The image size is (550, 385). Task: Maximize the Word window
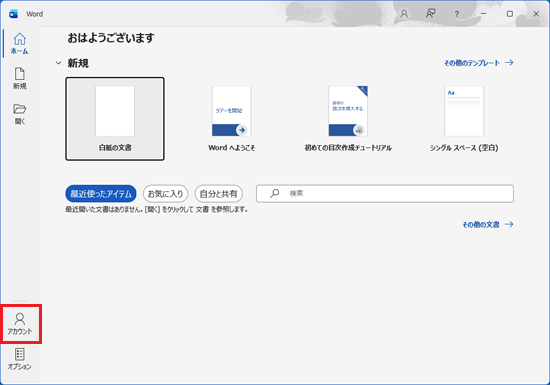coord(510,14)
